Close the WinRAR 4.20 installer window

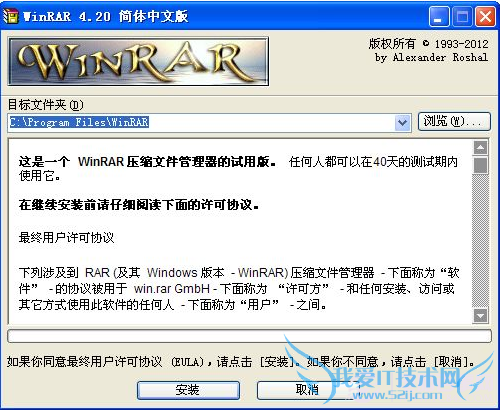pyautogui.click(x=485, y=17)
